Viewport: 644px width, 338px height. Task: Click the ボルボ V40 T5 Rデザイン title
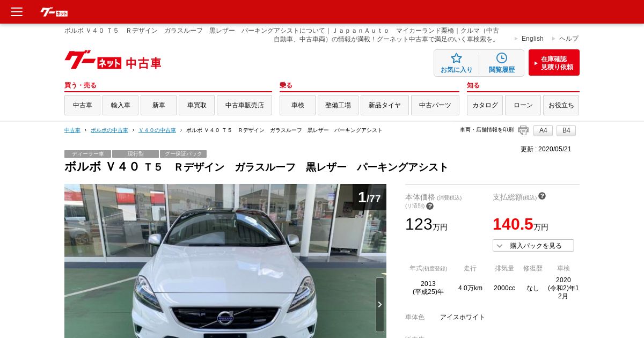(256, 167)
